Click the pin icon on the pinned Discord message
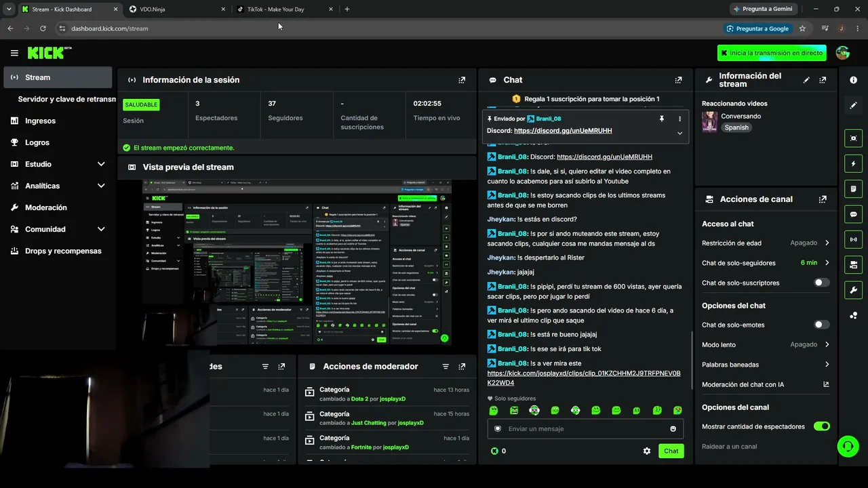The width and height of the screenshot is (868, 488). 661,119
